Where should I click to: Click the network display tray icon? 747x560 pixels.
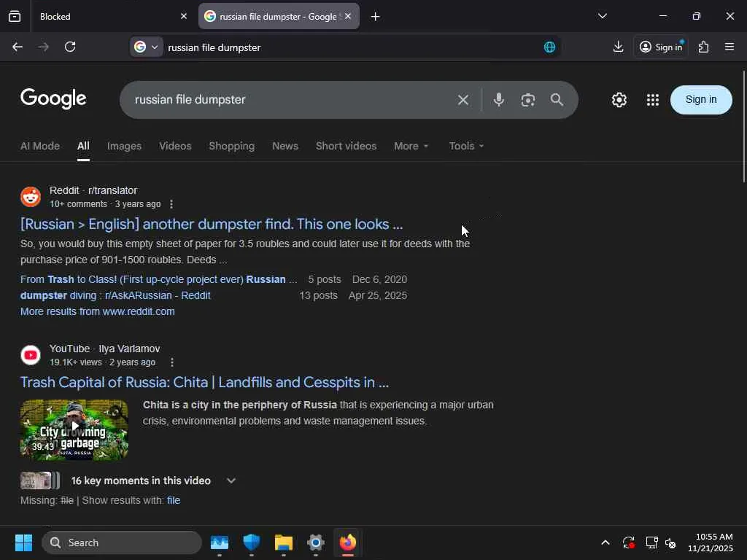[651, 542]
